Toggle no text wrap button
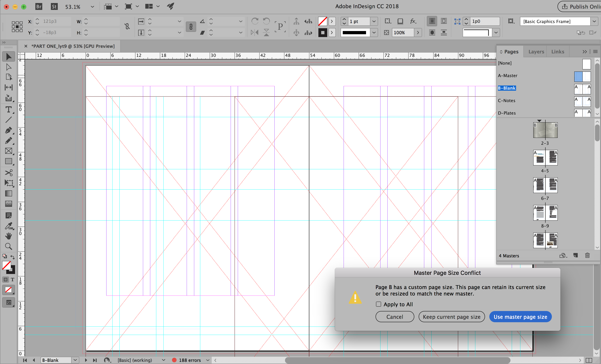The height and width of the screenshot is (364, 601). (x=432, y=21)
